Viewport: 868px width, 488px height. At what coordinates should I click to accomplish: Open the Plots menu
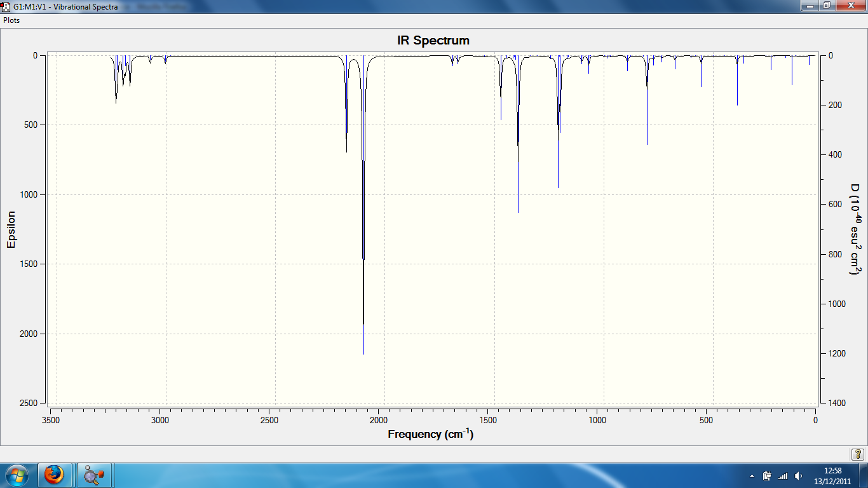point(11,20)
